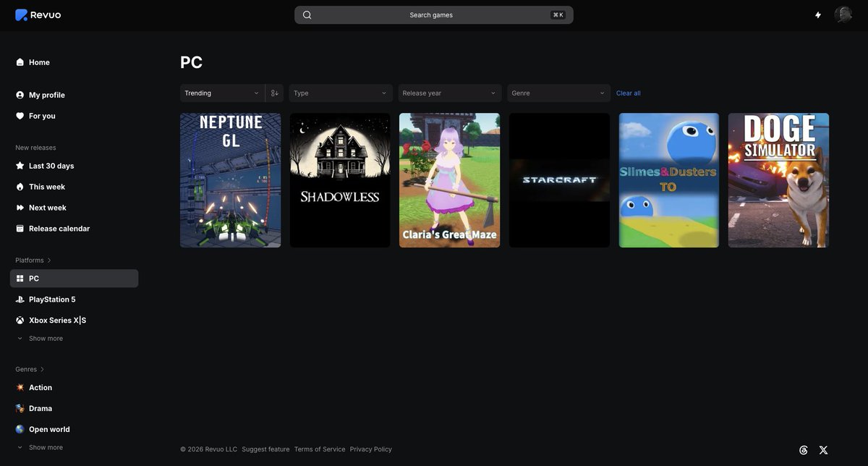The height and width of the screenshot is (466, 868).
Task: Click the Suggest feature link
Action: click(265, 449)
